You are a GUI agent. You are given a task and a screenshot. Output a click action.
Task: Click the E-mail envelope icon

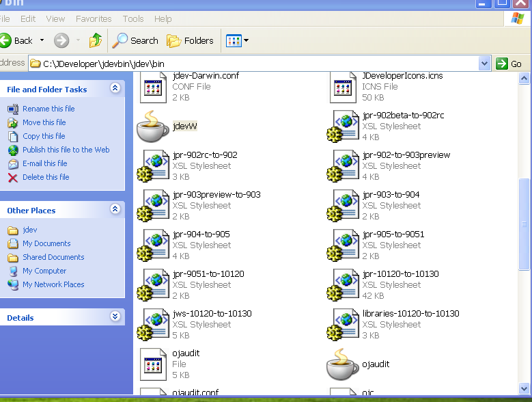coord(13,164)
